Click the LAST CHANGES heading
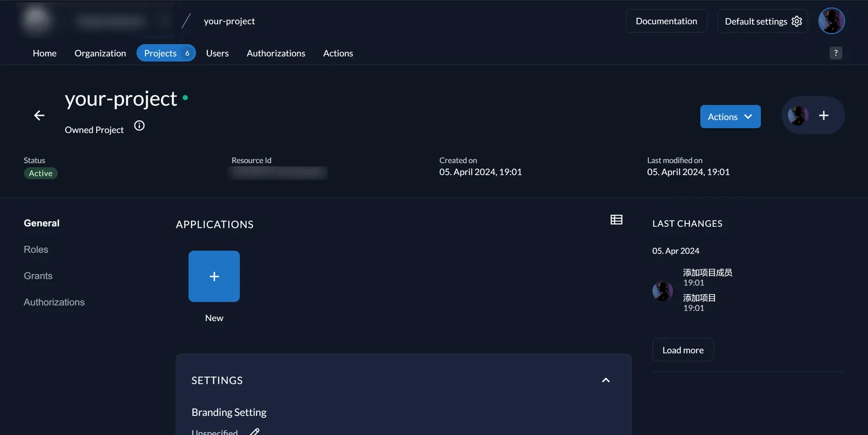The width and height of the screenshot is (868, 435). coord(687,223)
